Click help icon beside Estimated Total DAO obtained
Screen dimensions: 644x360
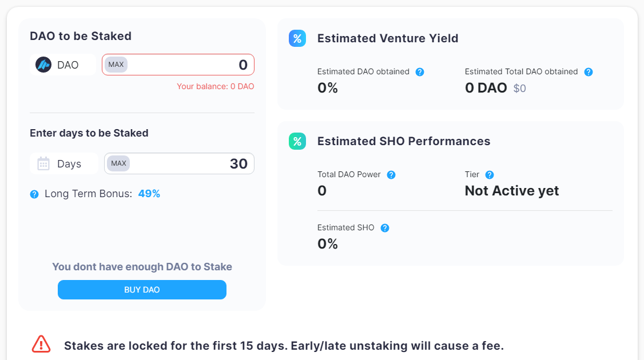(589, 72)
